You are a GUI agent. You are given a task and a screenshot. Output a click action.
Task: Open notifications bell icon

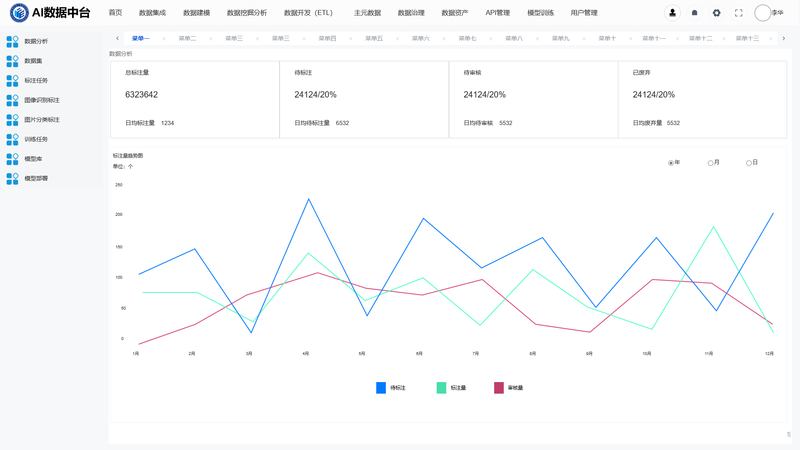click(x=694, y=13)
